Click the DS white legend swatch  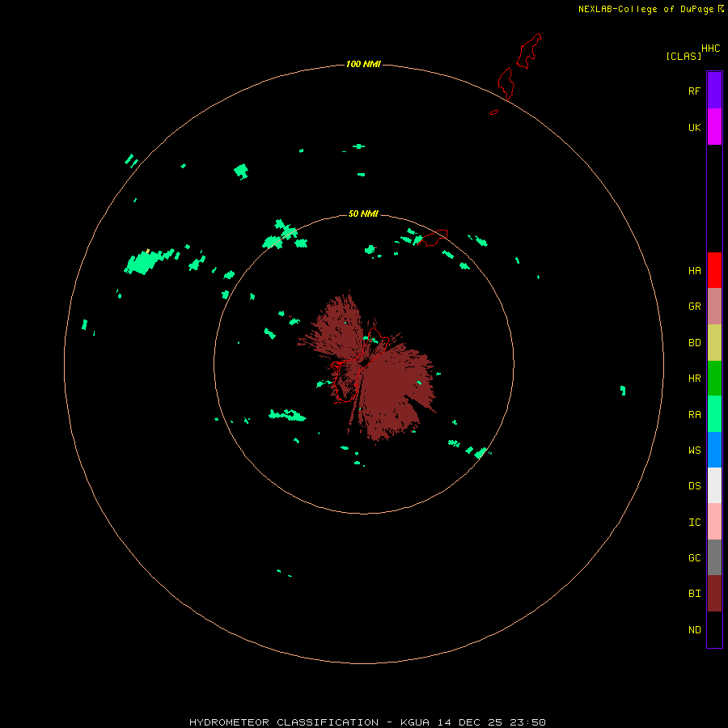click(x=714, y=485)
